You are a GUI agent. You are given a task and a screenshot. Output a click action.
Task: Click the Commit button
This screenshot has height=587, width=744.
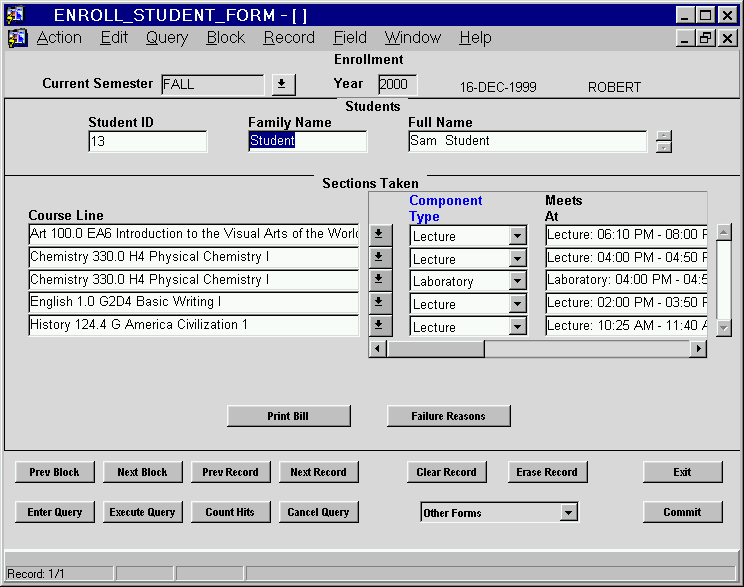coord(683,512)
